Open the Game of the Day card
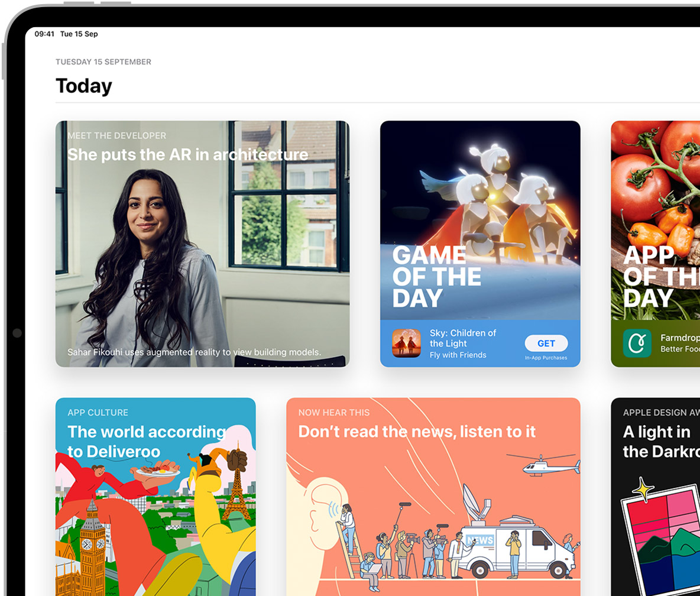The image size is (700, 596). pos(480,244)
